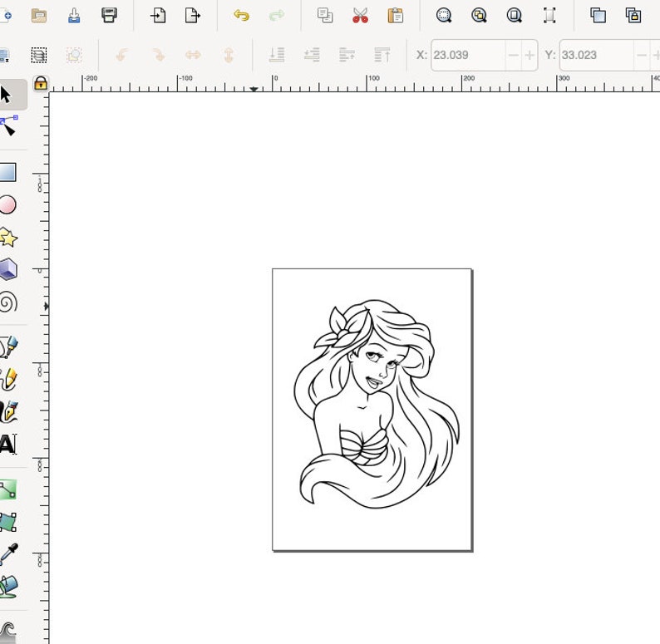Image resolution: width=660 pixels, height=644 pixels.
Task: Click the Redo icon
Action: pos(277,16)
